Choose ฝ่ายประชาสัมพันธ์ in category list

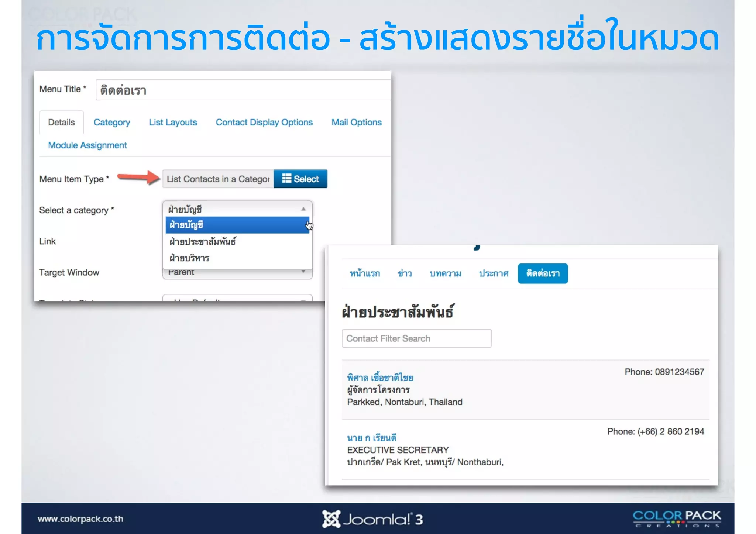237,241
